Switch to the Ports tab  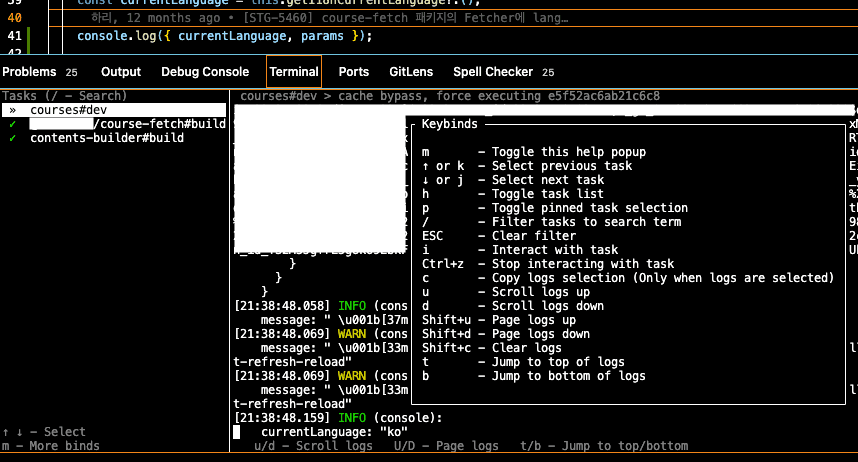pyautogui.click(x=354, y=72)
